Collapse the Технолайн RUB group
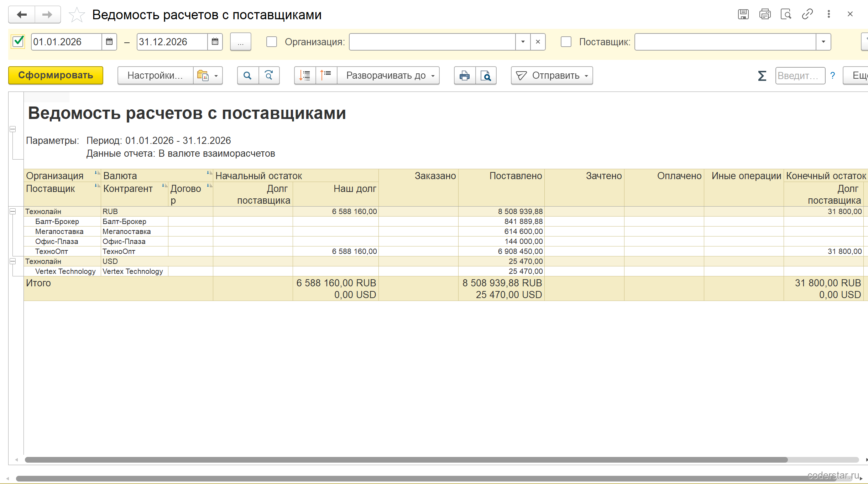868x484 pixels. coord(12,211)
